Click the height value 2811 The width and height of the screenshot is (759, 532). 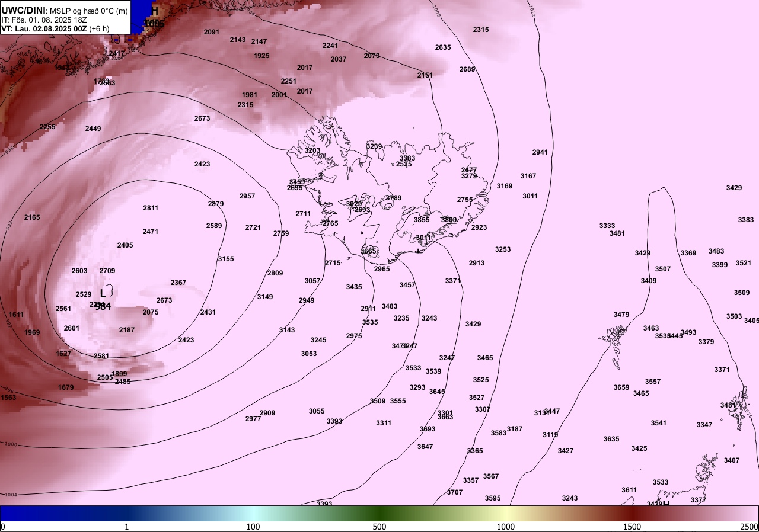click(x=151, y=208)
